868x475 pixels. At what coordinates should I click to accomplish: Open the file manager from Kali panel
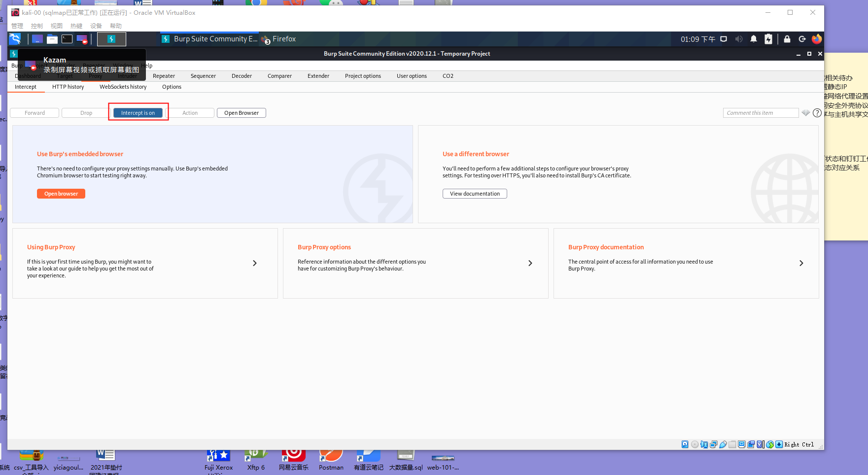[52, 39]
